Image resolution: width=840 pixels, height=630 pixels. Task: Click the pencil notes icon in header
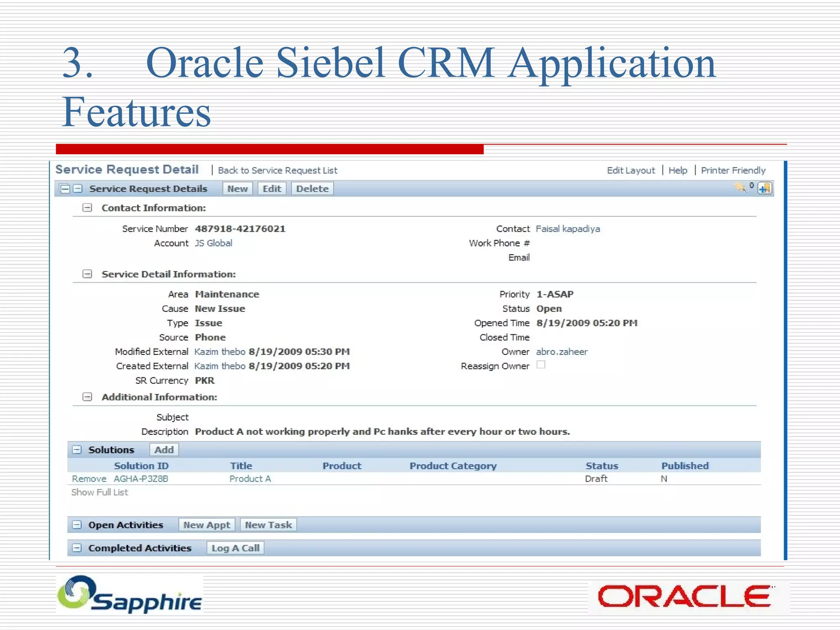[740, 187]
